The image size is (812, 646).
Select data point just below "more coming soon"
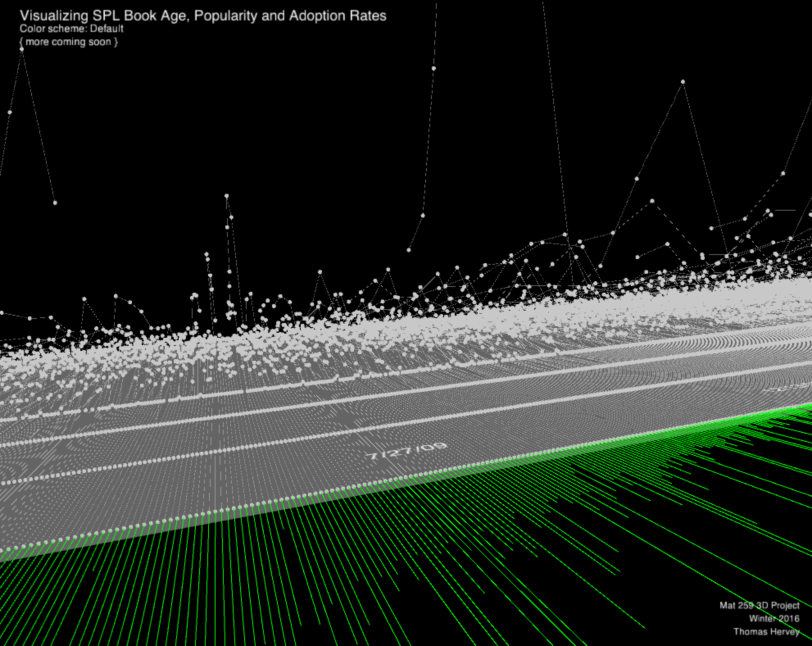tap(22, 49)
